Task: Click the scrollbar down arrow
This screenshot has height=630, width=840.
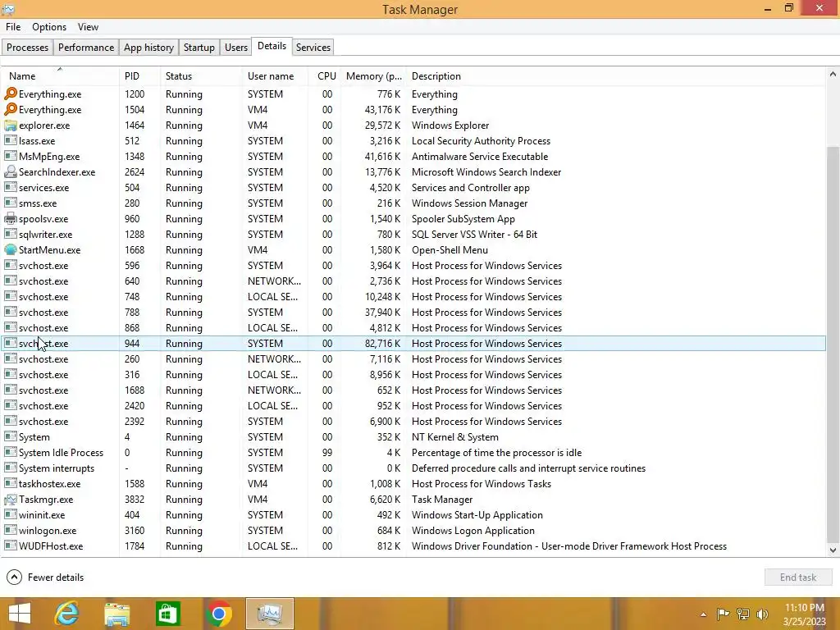Action: tap(833, 550)
